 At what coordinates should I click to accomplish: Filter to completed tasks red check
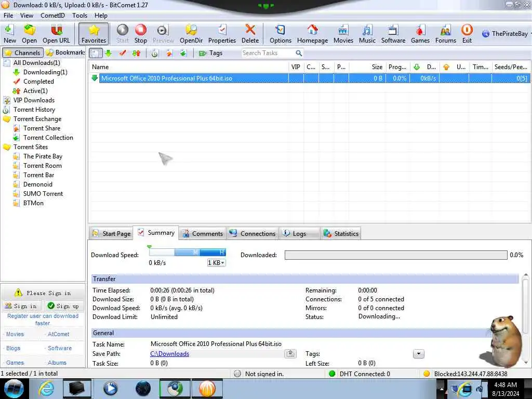(x=123, y=53)
